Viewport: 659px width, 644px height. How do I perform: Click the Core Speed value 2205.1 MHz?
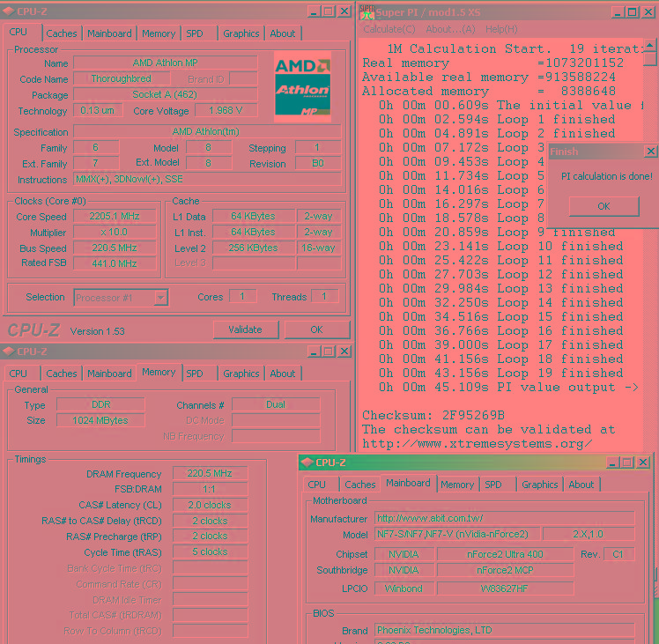tap(115, 216)
